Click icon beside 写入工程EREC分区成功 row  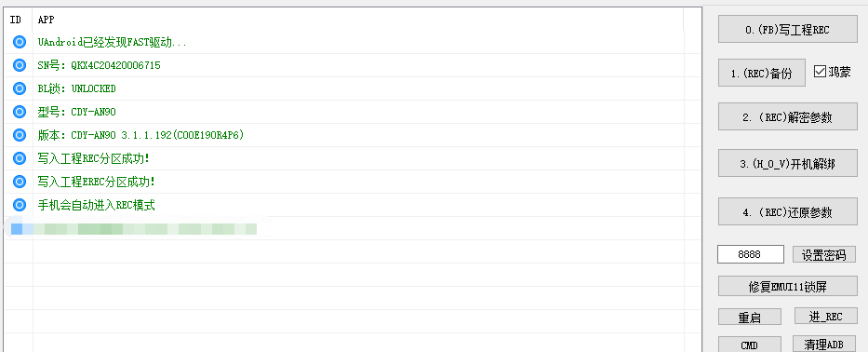(x=20, y=182)
